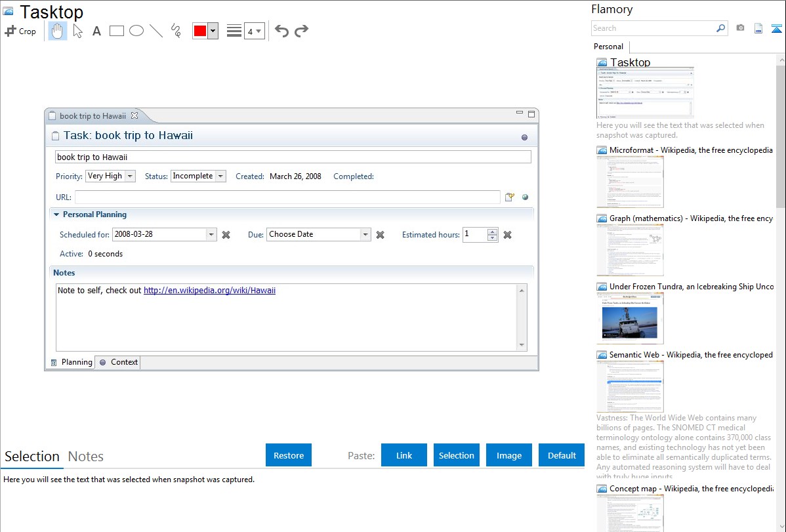The height and width of the screenshot is (532, 786).
Task: Select the arrow pointer tool
Action: point(78,31)
